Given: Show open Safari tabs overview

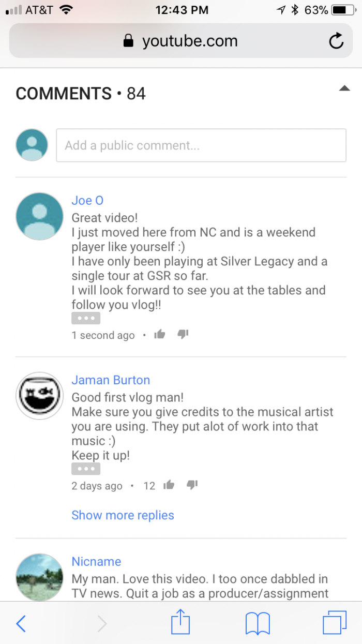Looking at the screenshot, I should [x=334, y=623].
